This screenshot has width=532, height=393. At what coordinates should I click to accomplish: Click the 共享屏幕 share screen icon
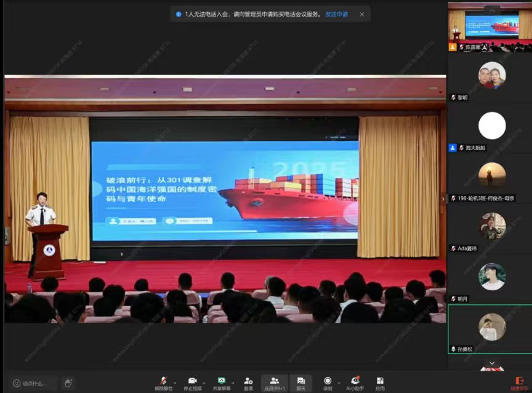coord(221,381)
